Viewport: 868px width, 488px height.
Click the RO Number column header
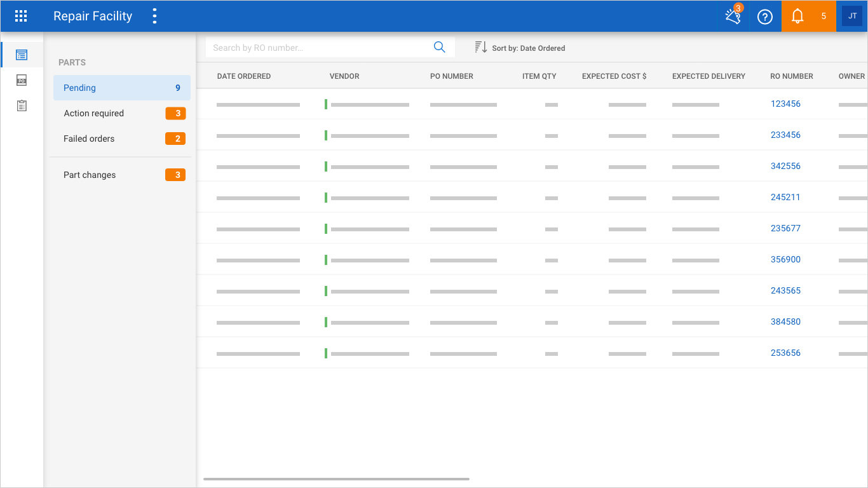(792, 76)
